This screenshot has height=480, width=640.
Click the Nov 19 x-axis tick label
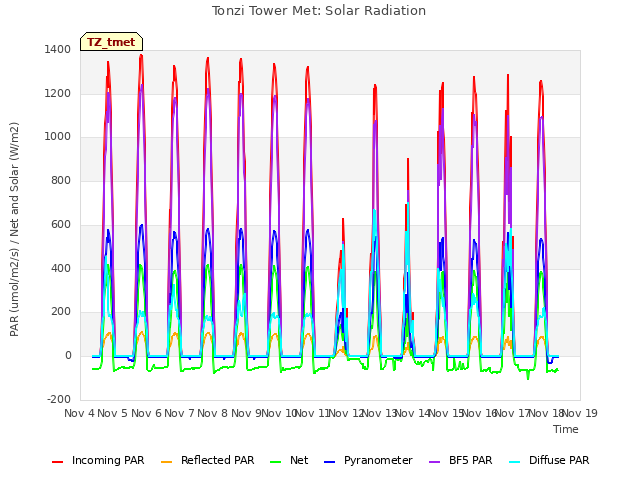(581, 413)
